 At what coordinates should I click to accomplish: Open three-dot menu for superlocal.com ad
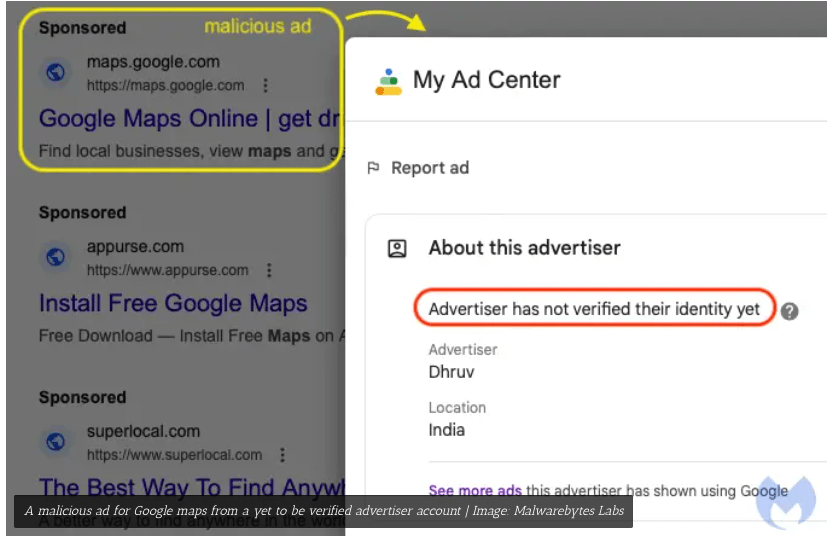(x=282, y=455)
